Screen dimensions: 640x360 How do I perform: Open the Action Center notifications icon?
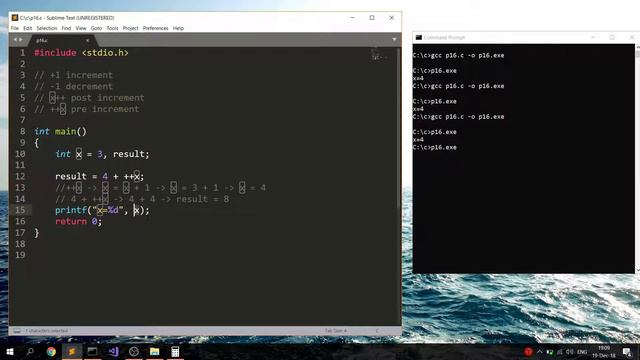[627, 351]
